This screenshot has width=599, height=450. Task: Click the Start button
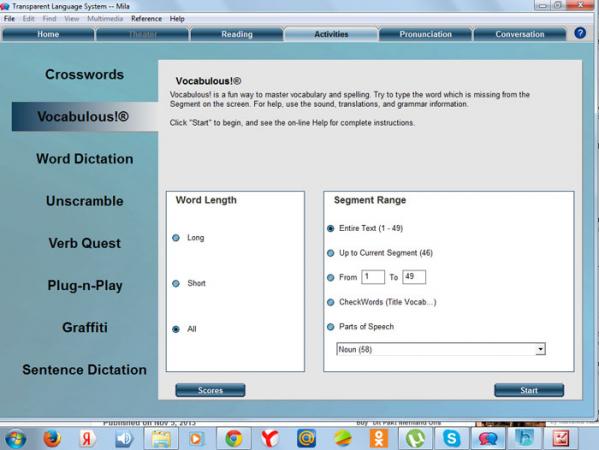point(529,390)
